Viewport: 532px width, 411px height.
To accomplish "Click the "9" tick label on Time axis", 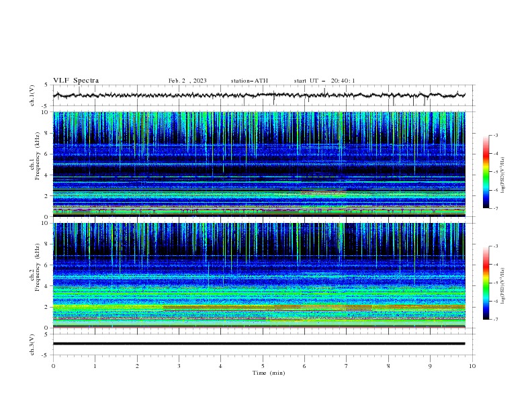I will coord(430,366).
